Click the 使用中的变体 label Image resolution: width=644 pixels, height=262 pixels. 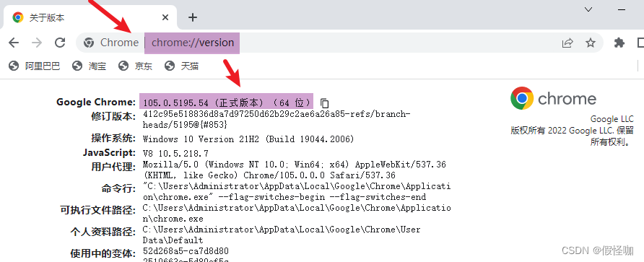click(x=103, y=253)
